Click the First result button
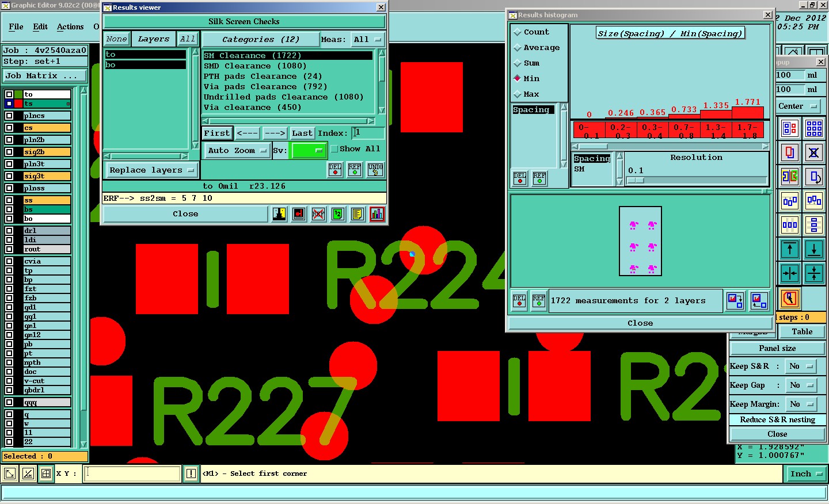 (217, 133)
